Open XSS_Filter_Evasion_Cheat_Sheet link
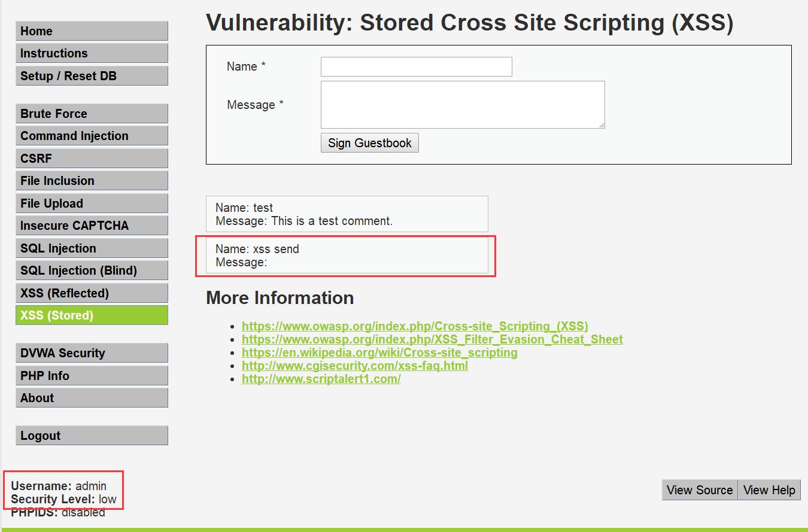The width and height of the screenshot is (808, 532). (432, 339)
